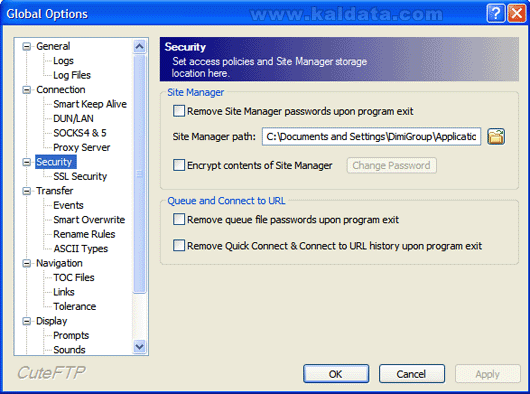Browse for Site Manager path folder icon

click(x=496, y=137)
